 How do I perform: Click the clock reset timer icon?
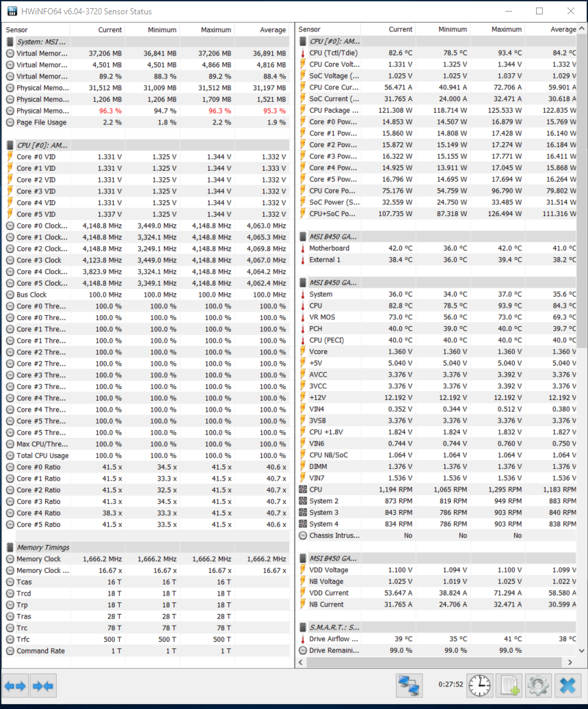[479, 686]
